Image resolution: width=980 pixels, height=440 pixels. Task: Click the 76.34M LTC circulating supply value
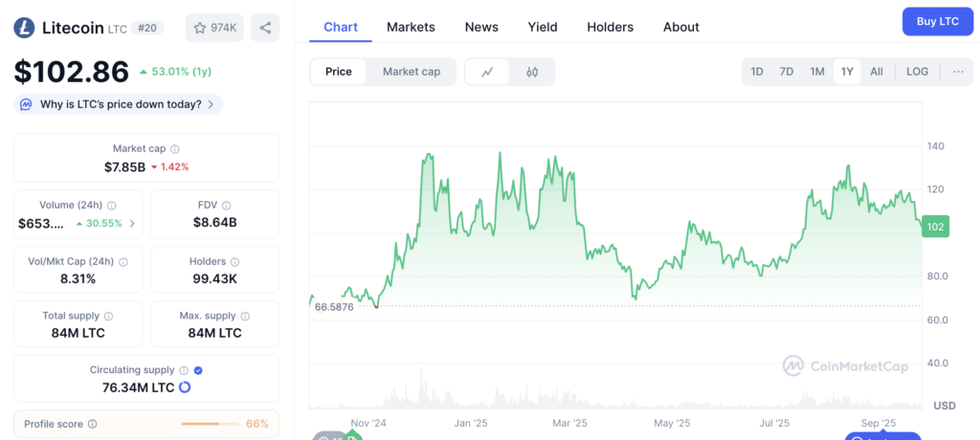pos(138,387)
